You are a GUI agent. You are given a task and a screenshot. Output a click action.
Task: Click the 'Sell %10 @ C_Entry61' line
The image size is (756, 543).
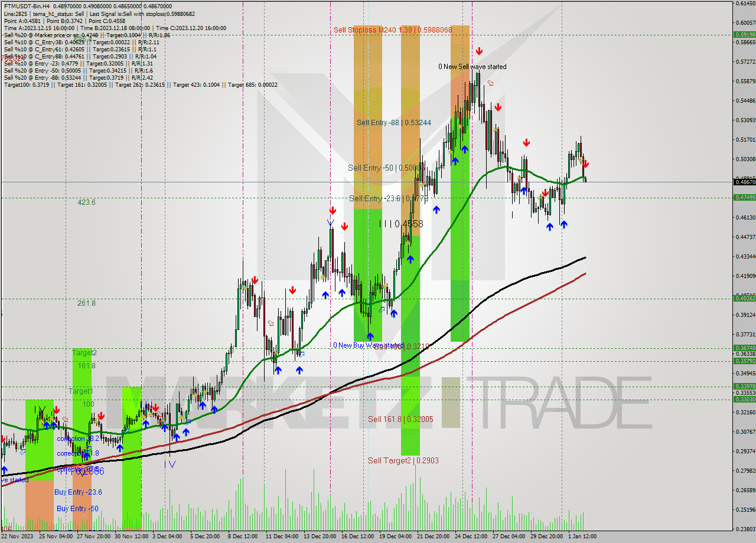point(80,49)
